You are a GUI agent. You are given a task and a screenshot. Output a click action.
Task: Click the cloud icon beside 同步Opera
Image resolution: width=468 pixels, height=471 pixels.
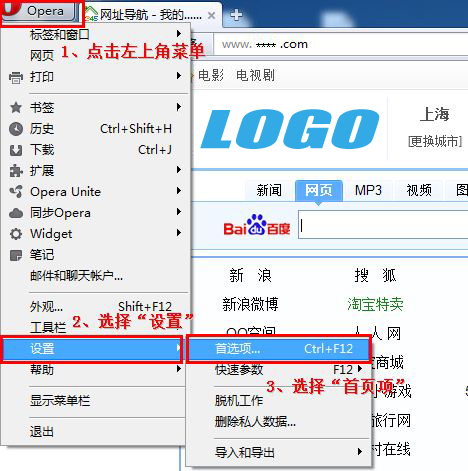(x=16, y=213)
